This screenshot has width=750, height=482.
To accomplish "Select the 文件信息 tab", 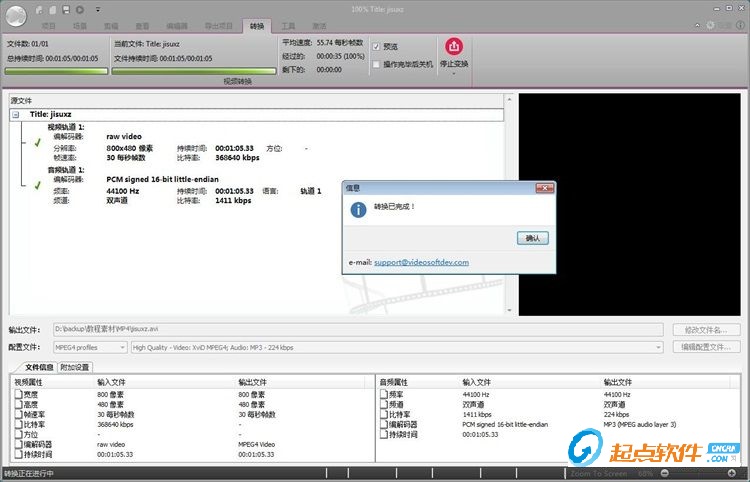I will 39,367.
